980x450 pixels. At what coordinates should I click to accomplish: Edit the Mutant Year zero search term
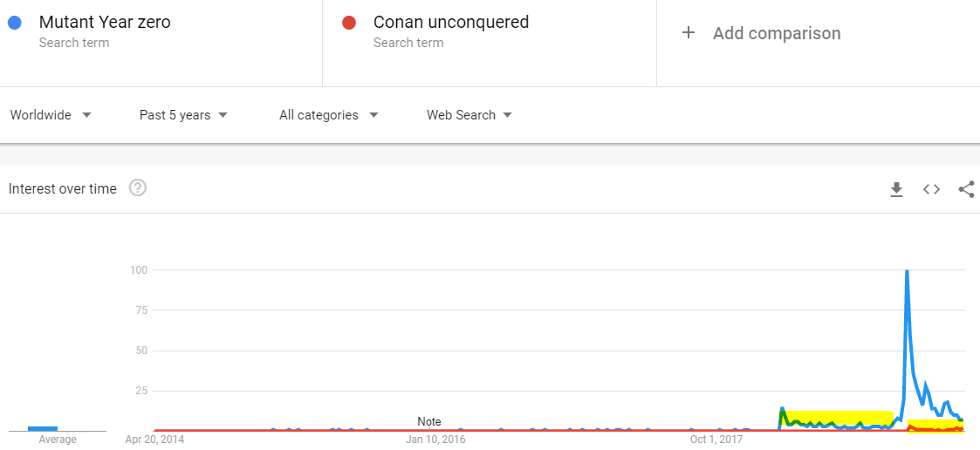(105, 23)
